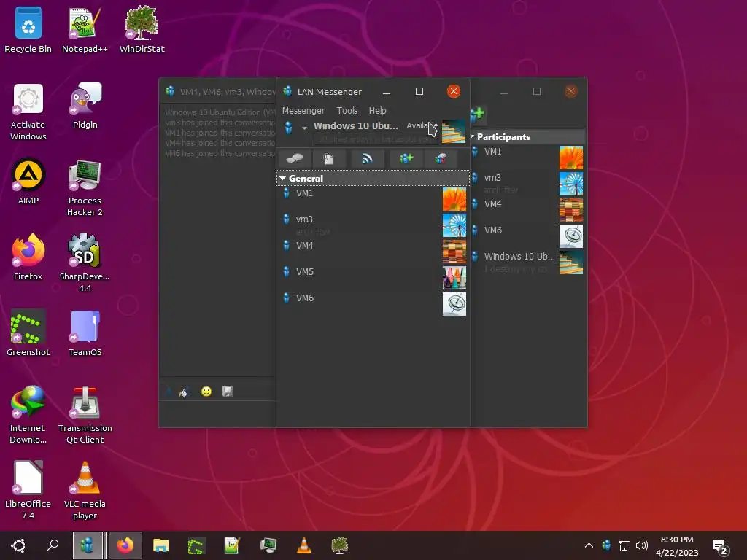Click the add participants icon in chat window
Image resolution: width=747 pixels, height=560 pixels.
pyautogui.click(x=477, y=114)
